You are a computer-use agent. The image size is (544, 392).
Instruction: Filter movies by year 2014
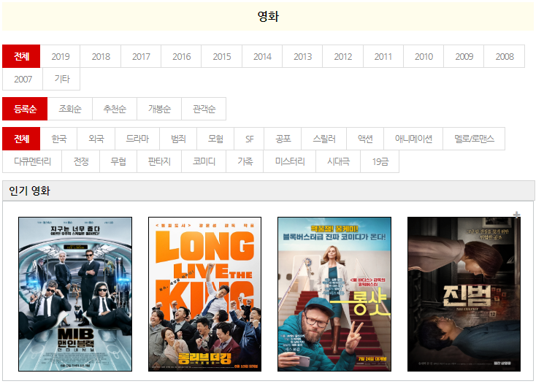[x=262, y=56]
